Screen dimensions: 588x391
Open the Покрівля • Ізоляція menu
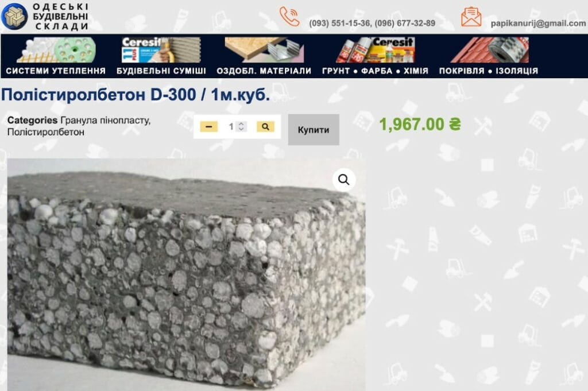(489, 71)
